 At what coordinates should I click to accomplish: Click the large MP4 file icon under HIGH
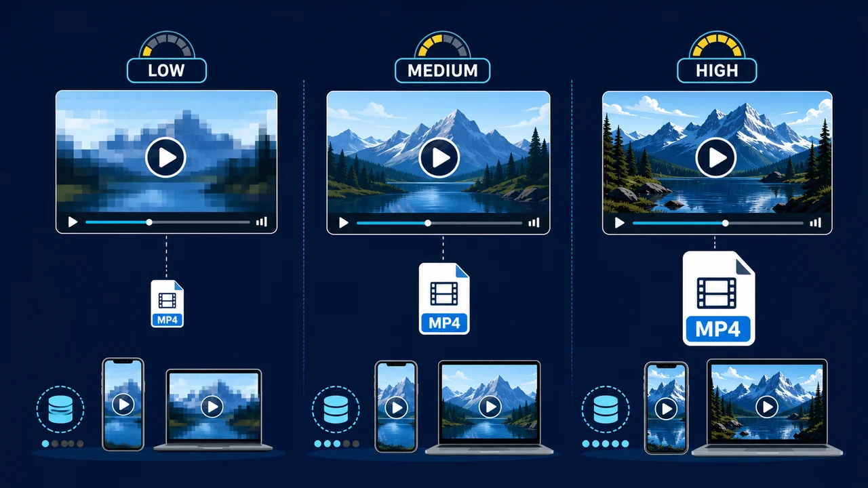(x=718, y=298)
